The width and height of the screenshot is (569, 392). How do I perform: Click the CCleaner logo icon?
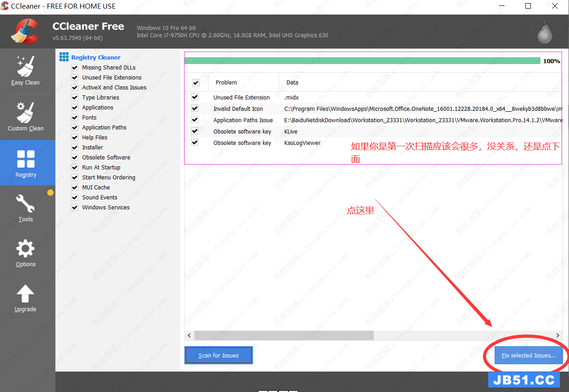26,31
